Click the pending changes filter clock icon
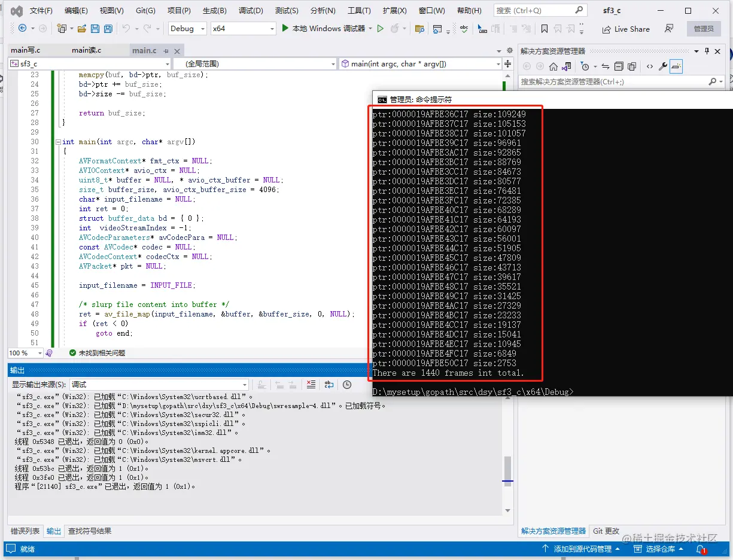The image size is (733, 560). coord(585,66)
